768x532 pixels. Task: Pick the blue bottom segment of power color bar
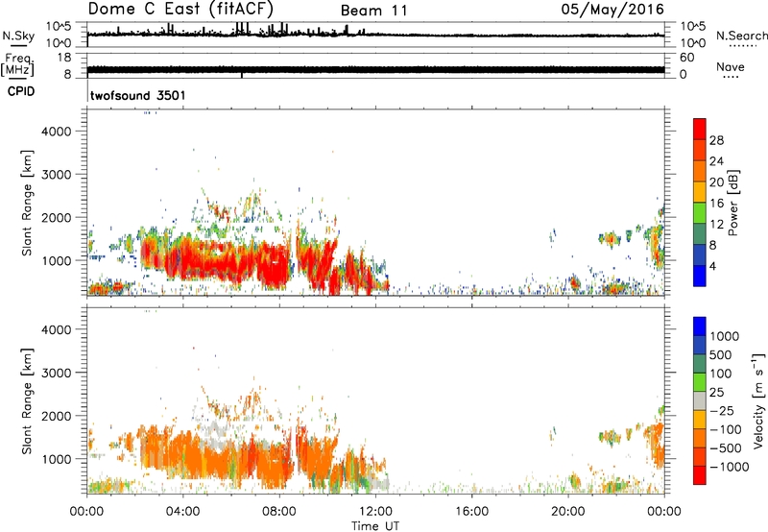700,276
